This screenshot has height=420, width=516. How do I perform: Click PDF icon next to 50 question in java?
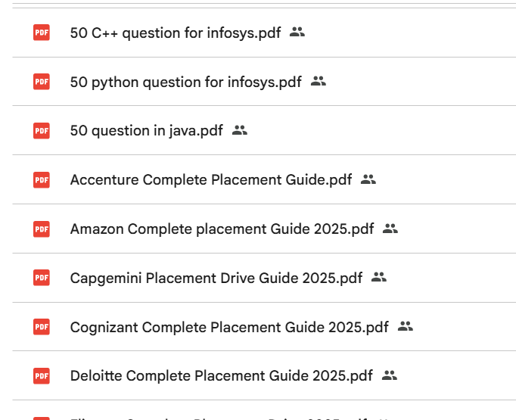click(x=42, y=130)
